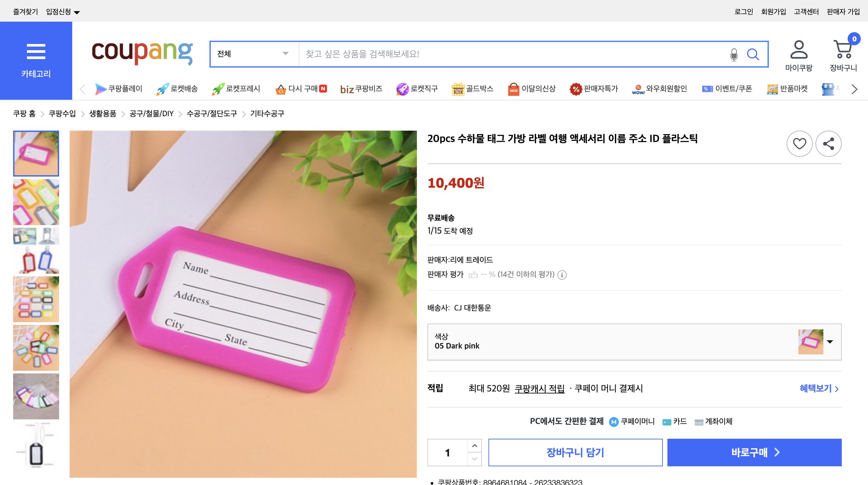868x485 pixels.
Task: Open 골드박스 deals icon
Action: click(458, 89)
